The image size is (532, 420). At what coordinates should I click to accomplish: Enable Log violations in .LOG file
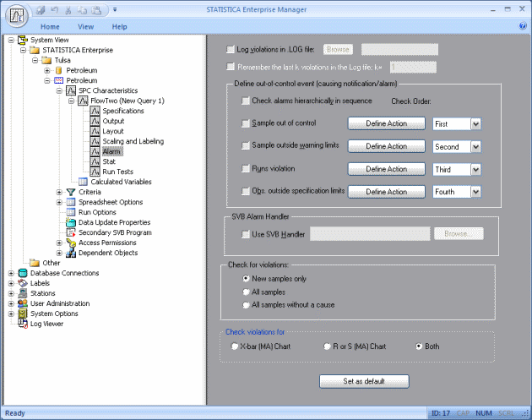click(x=232, y=50)
